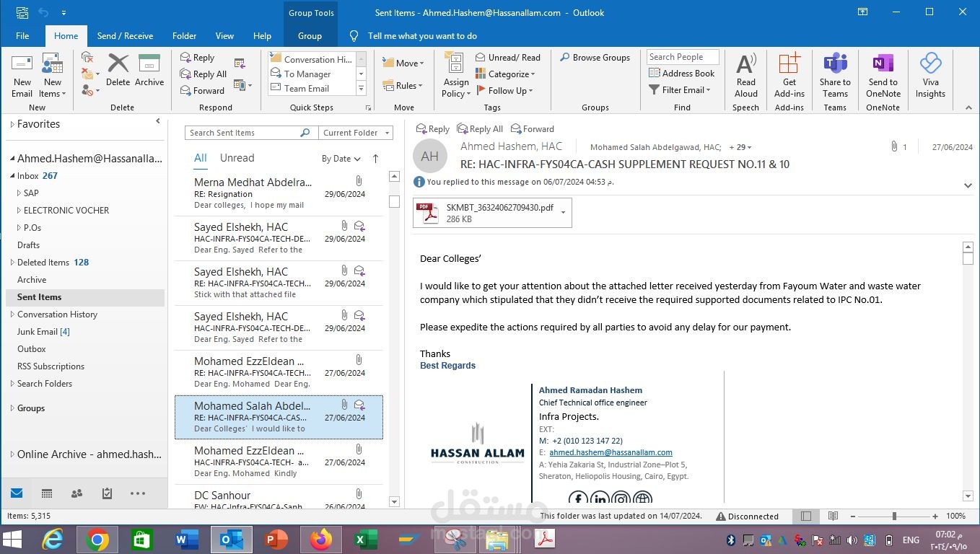Click Reply in the reading pane header
Image resolution: width=980 pixels, height=554 pixels.
tap(433, 129)
